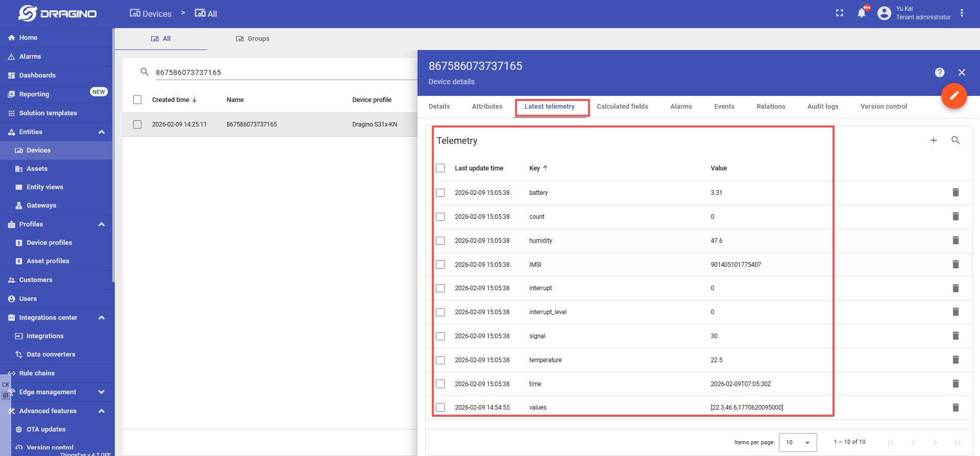Check the signal telemetry row
The height and width of the screenshot is (456, 980).
click(x=440, y=336)
